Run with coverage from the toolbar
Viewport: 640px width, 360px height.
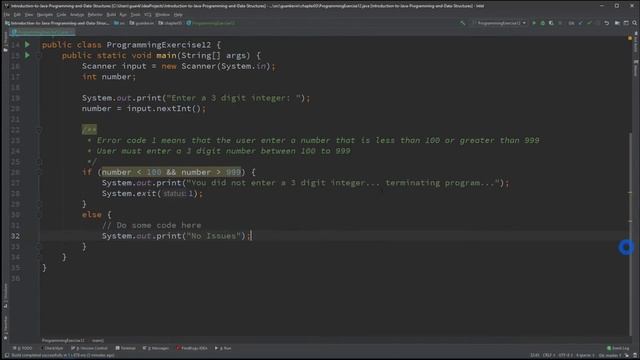coord(551,23)
